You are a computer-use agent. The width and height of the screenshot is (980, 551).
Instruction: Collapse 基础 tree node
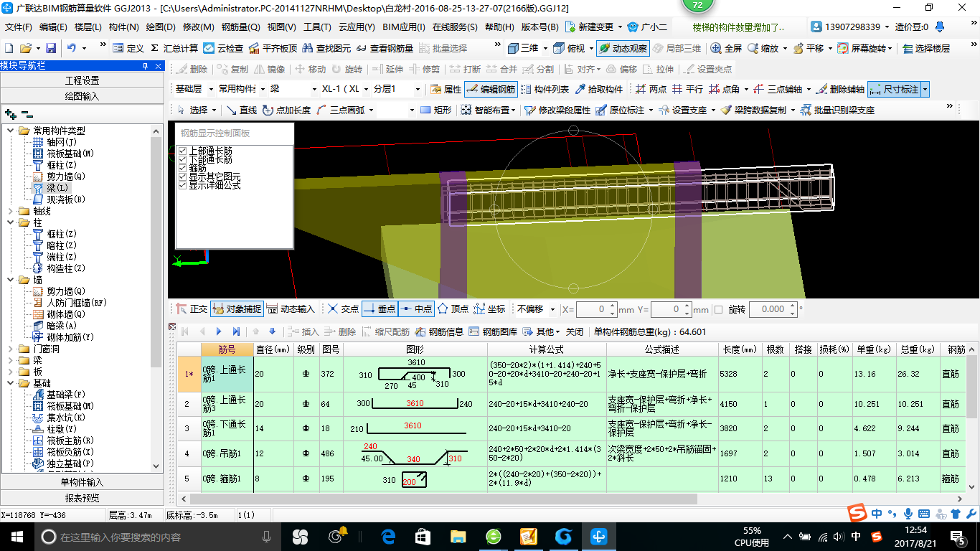9,383
